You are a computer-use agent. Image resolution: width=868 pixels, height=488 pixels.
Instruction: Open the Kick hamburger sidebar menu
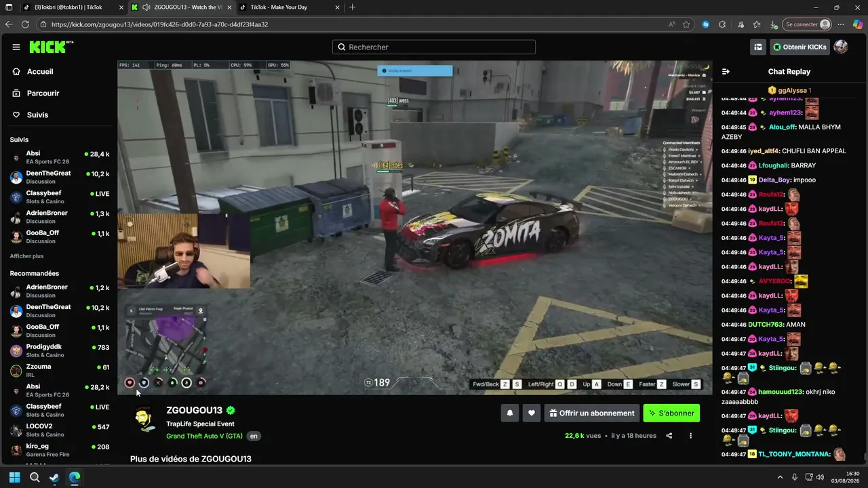pyautogui.click(x=16, y=47)
